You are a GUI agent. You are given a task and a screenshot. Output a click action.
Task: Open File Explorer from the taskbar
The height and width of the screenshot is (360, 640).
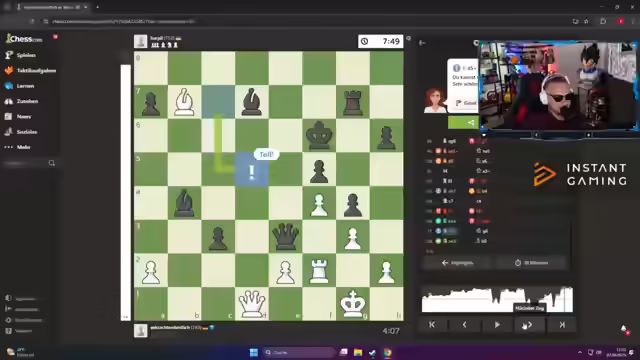[x=358, y=352]
